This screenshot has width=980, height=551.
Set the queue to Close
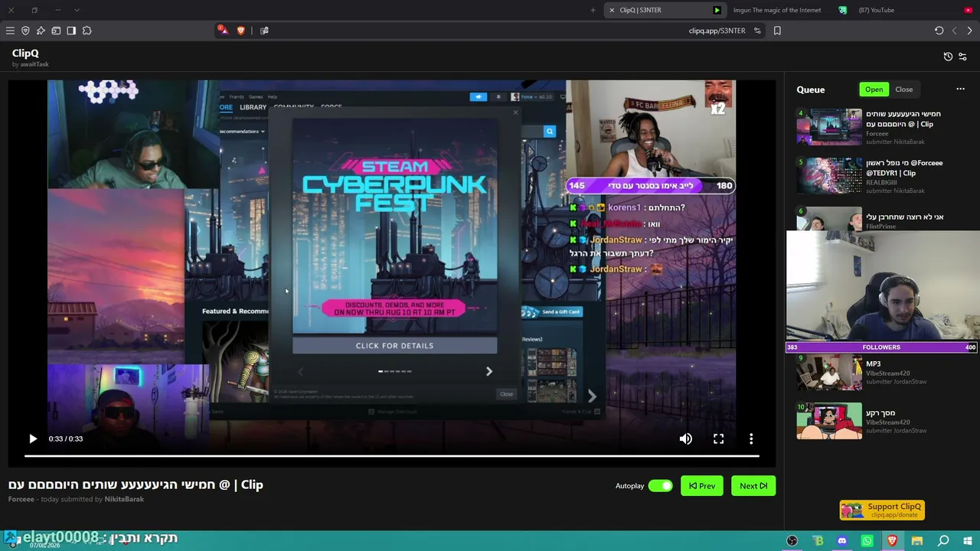coord(904,90)
